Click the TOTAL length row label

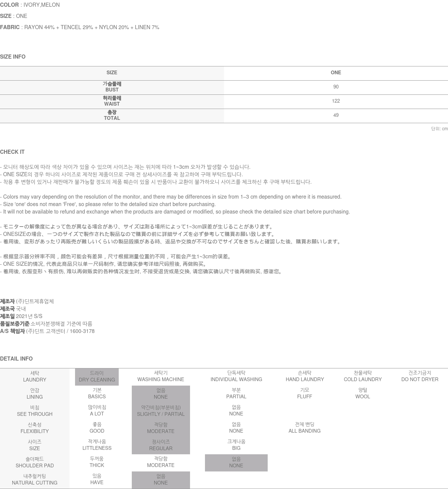point(112,115)
